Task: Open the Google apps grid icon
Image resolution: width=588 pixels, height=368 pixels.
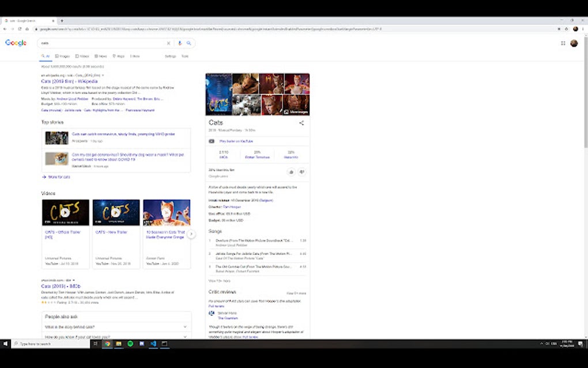Action: (563, 43)
